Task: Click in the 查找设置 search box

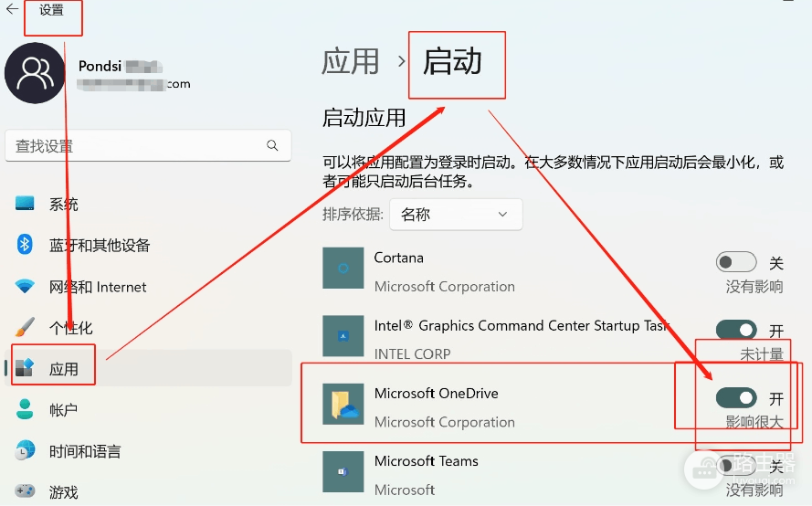Action: [x=148, y=145]
